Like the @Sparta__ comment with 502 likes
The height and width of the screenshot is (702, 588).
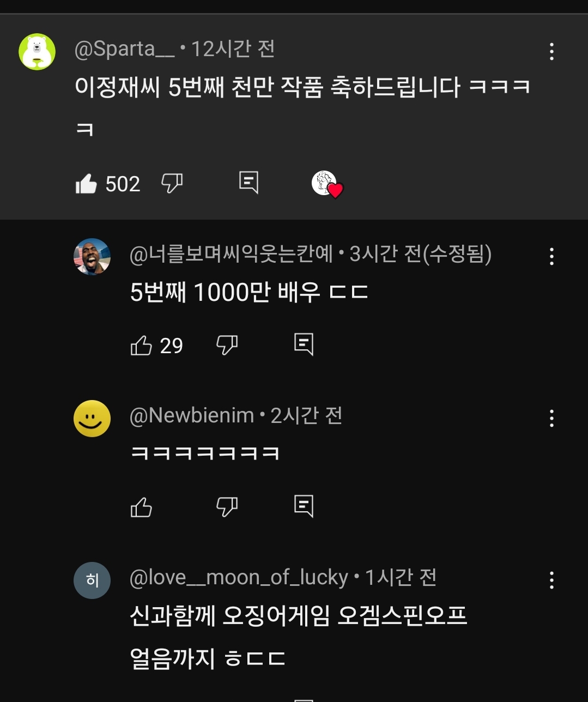(x=86, y=184)
